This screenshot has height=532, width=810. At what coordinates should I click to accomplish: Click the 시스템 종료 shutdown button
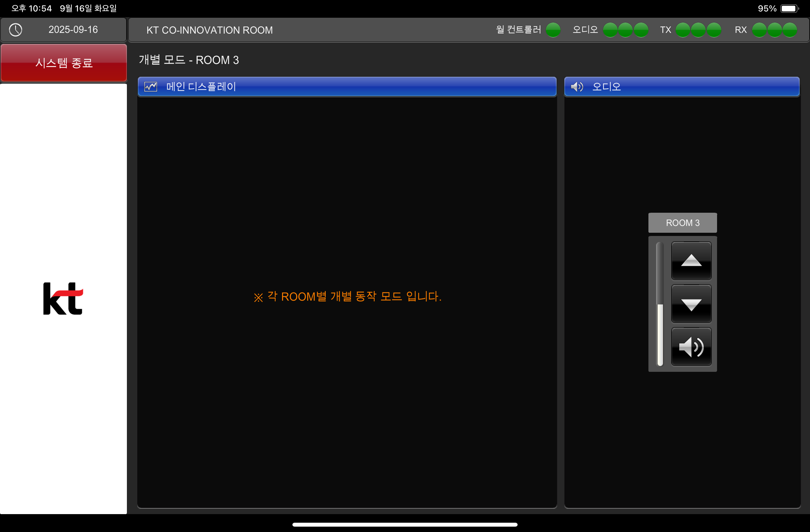tap(64, 63)
